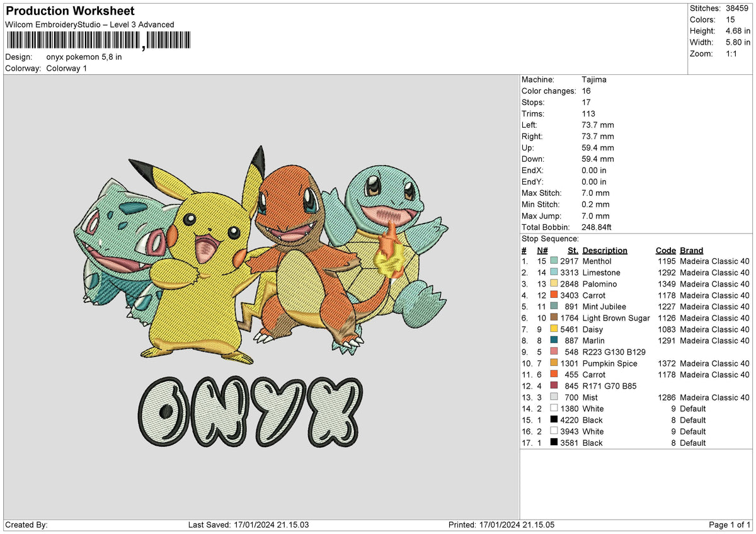Select the Mist color swatch
The width and height of the screenshot is (756, 534).
[554, 397]
